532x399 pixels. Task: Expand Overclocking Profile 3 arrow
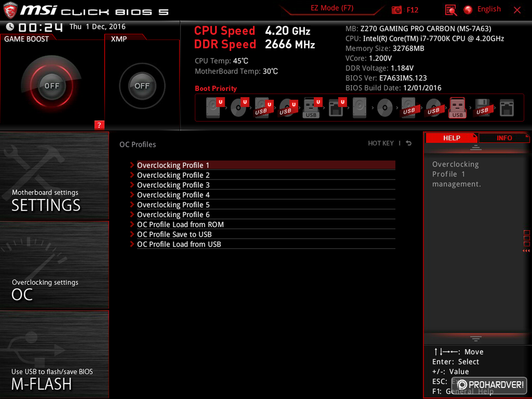point(132,185)
